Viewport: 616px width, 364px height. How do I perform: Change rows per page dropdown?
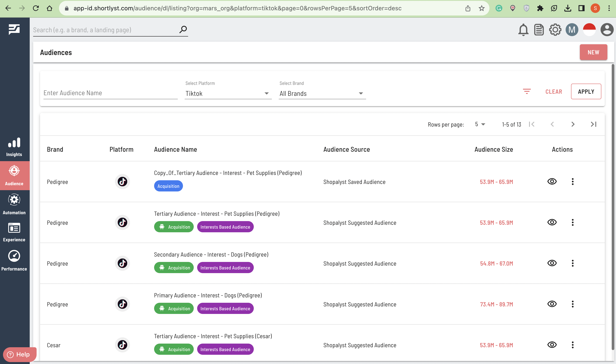coord(480,124)
